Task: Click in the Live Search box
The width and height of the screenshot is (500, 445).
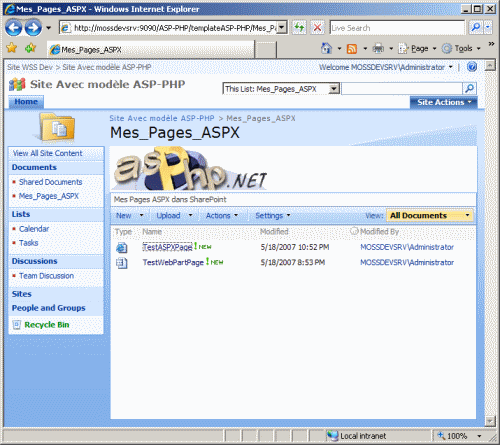Action: pyautogui.click(x=397, y=28)
